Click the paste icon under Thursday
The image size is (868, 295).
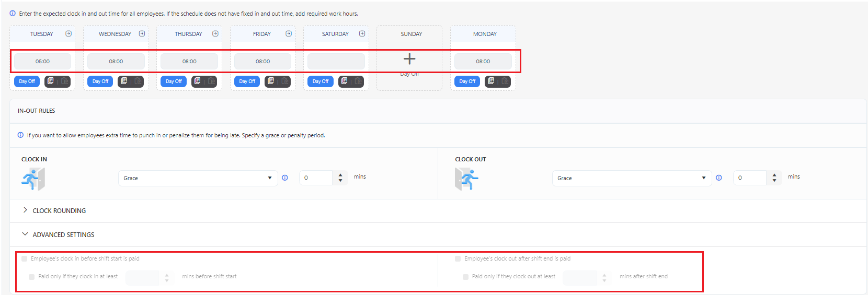[x=212, y=81]
